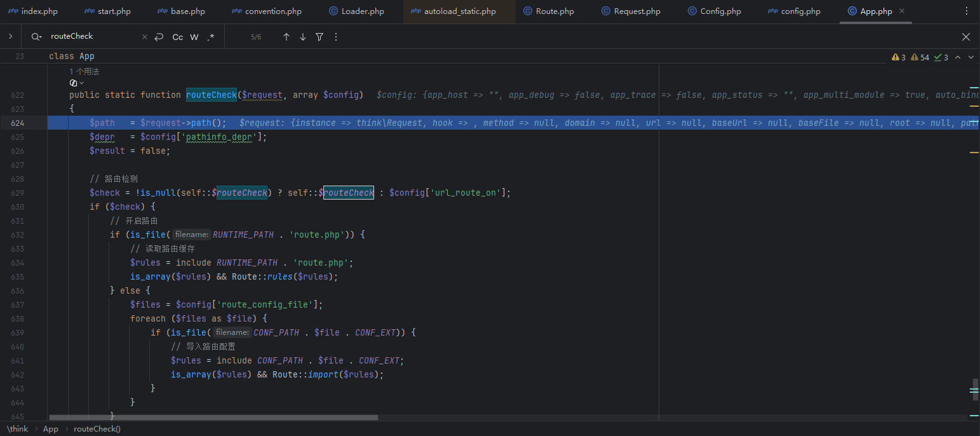The width and height of the screenshot is (980, 436).
Task: Click the highlighted routeCheck function name on line 622
Action: pos(211,95)
